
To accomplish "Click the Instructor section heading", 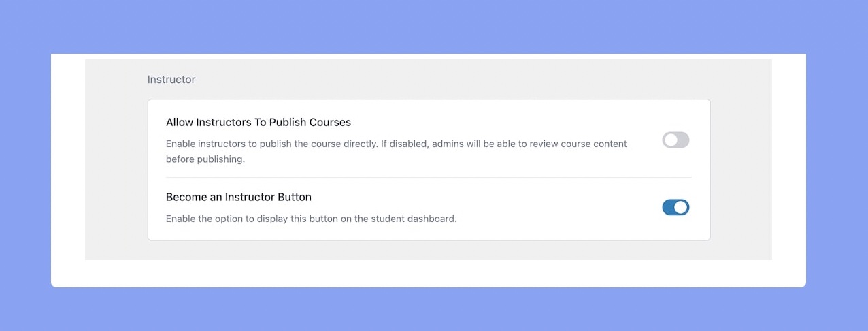I will [x=171, y=80].
